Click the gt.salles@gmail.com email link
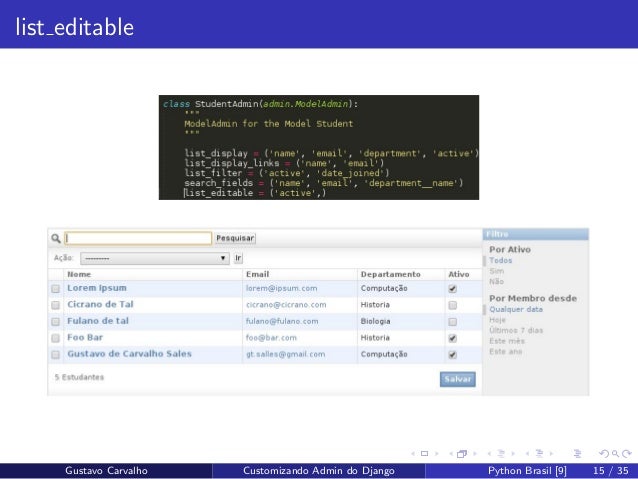638x479 pixels. pos(286,354)
